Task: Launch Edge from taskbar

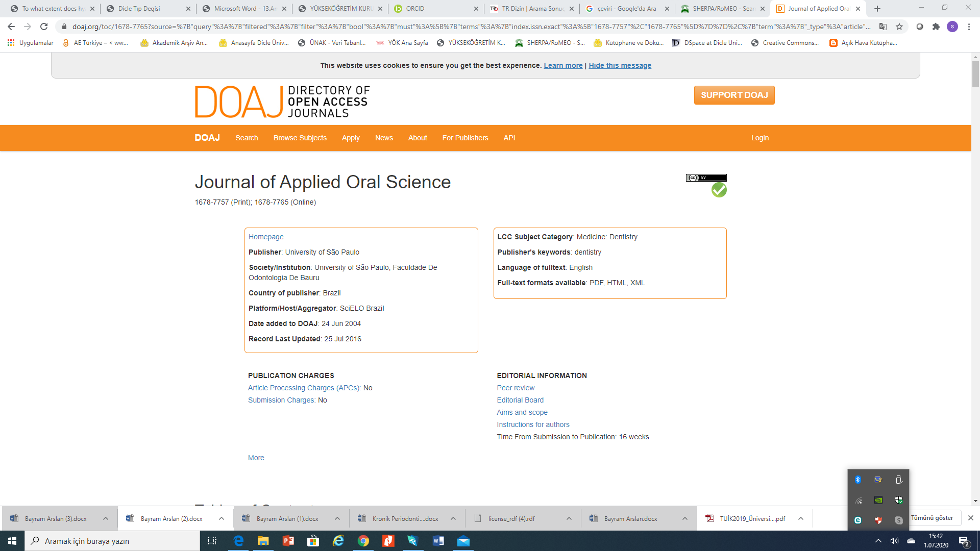Action: (x=238, y=541)
